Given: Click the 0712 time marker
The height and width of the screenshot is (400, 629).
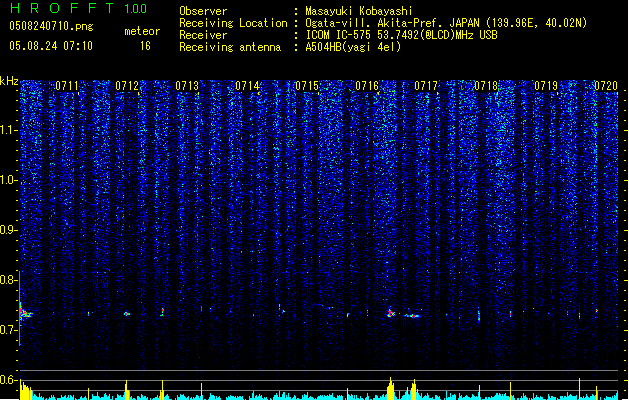Looking at the screenshot, I should coord(127,86).
